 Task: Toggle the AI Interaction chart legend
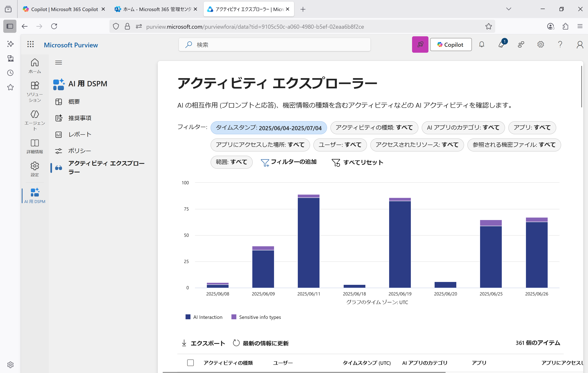(204, 317)
